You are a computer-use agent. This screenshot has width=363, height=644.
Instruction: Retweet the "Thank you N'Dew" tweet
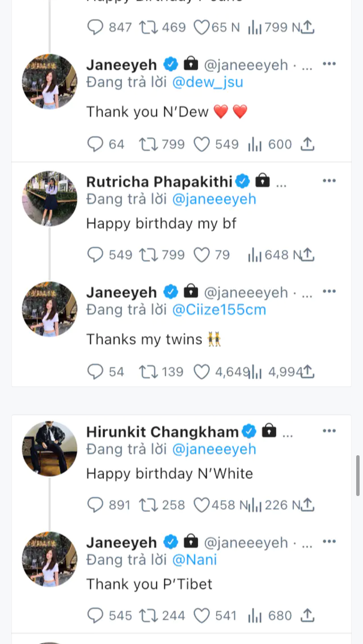pos(147,145)
